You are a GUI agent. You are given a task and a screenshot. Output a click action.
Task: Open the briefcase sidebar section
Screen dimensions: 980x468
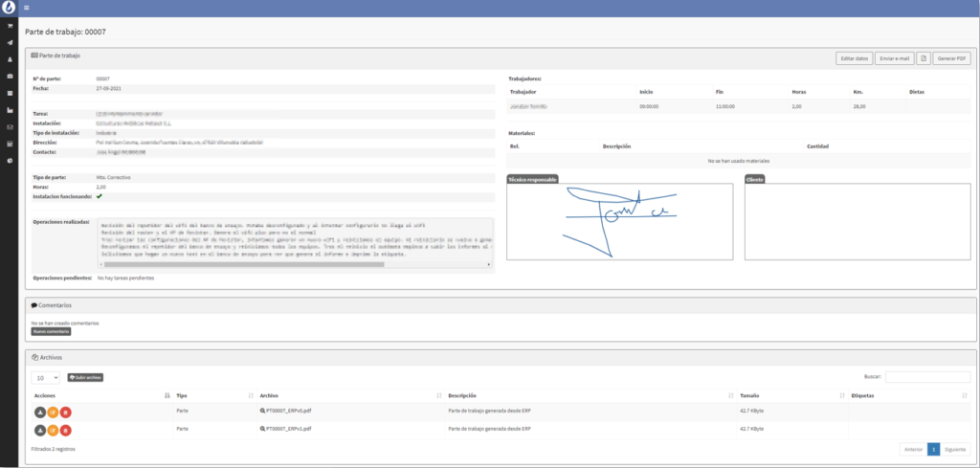[10, 76]
